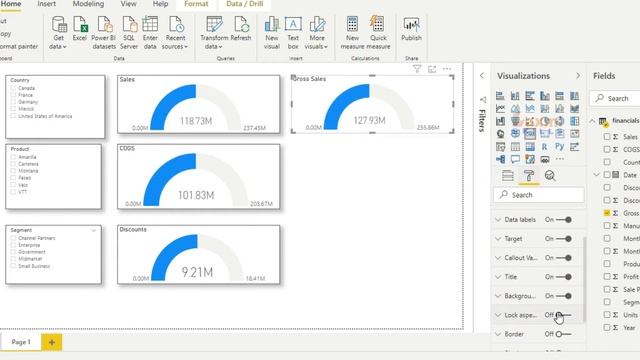Expand the Data labels section
Screen dimensions: 640x360
tap(498, 220)
